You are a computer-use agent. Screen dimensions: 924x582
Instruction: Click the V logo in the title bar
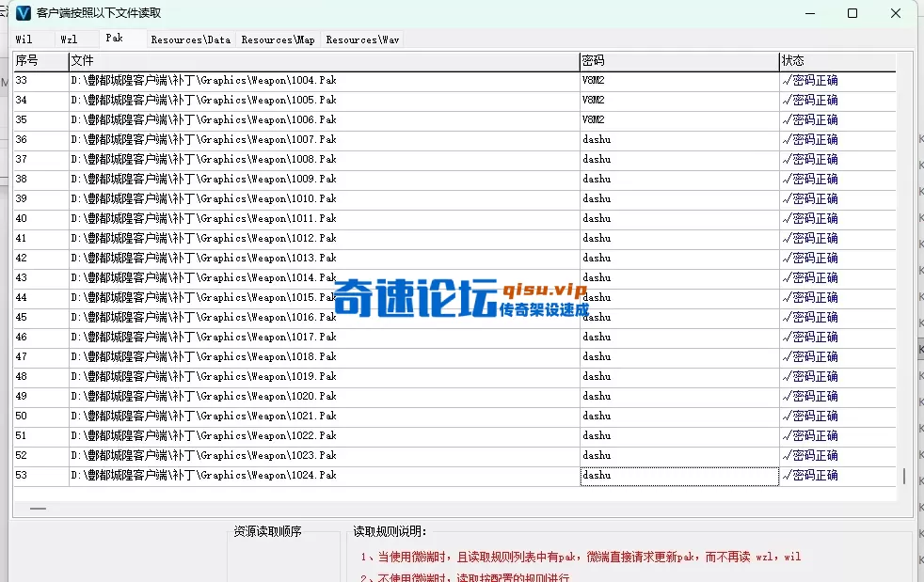point(23,13)
